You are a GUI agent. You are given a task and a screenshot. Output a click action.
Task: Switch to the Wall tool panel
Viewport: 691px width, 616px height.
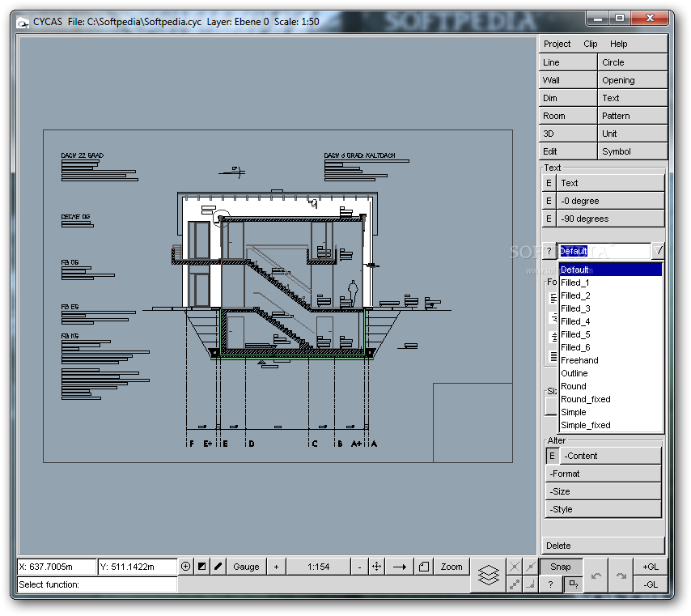point(568,80)
